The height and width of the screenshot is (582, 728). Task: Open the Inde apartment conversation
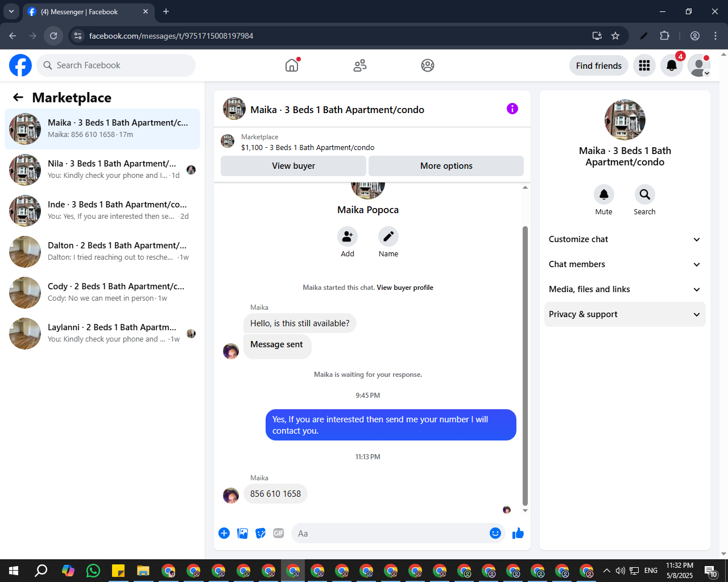click(x=102, y=211)
